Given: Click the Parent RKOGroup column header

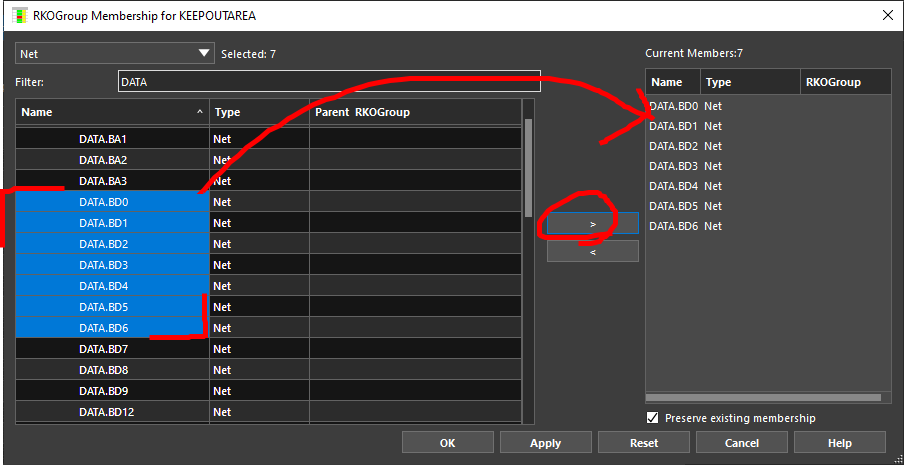Looking at the screenshot, I should pos(415,112).
